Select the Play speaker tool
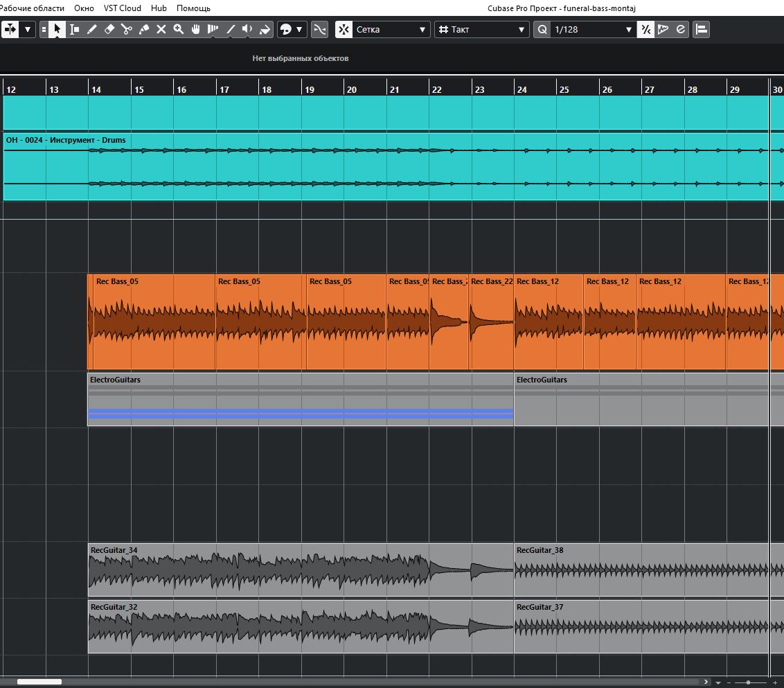 247,30
